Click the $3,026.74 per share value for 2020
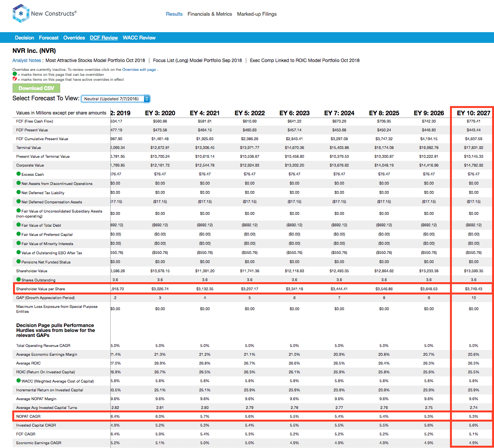The width and height of the screenshot is (494, 448). tap(160, 289)
